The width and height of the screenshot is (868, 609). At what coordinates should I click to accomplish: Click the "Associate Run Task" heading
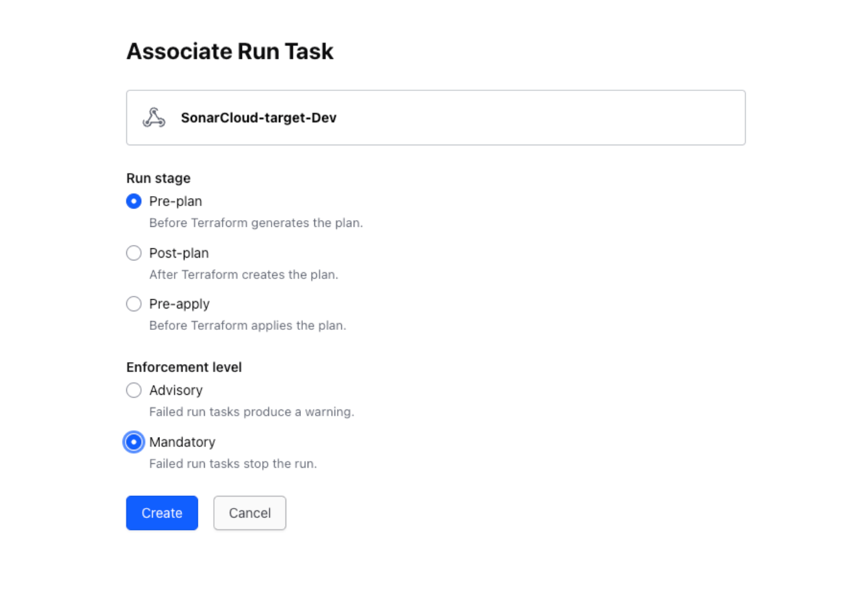pyautogui.click(x=229, y=52)
